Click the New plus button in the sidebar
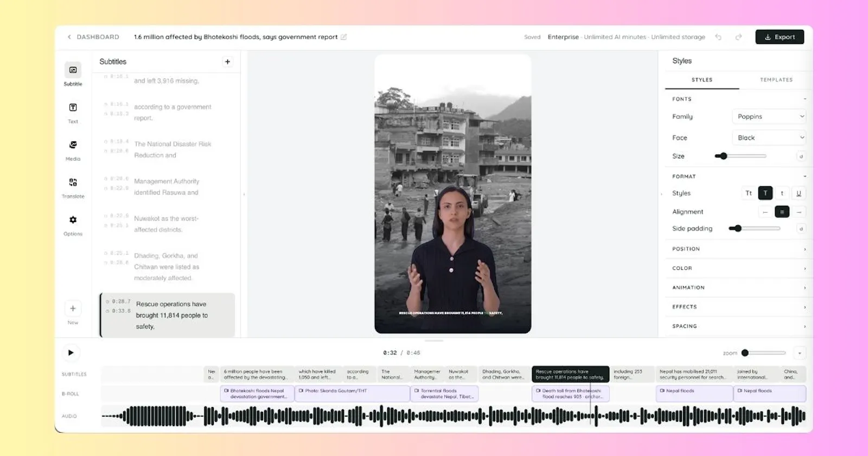This screenshot has width=868, height=456. point(73,308)
